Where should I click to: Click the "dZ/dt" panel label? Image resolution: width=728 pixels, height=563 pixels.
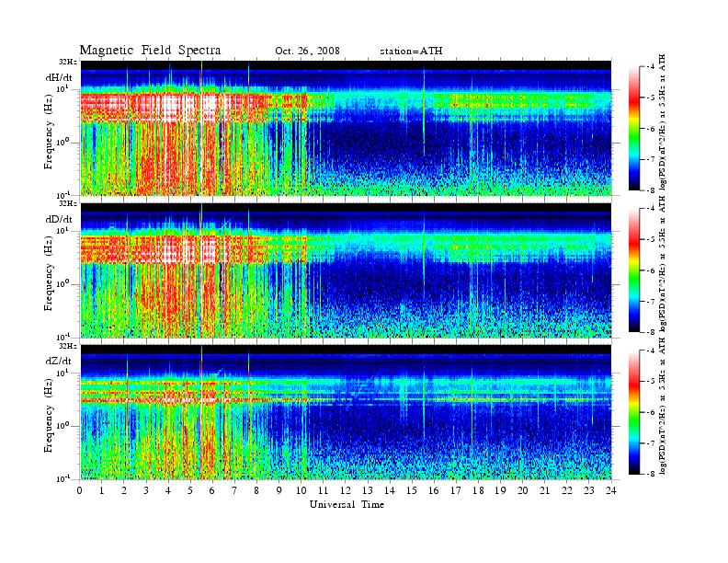tap(59, 361)
